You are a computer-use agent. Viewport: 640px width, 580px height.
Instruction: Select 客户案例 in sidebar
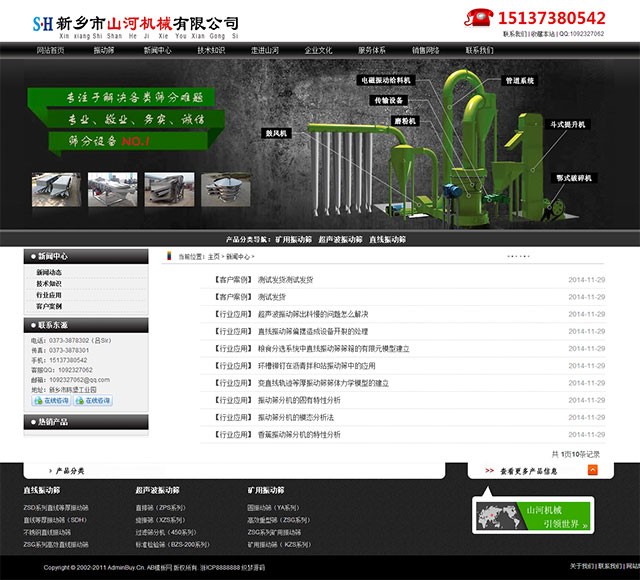pyautogui.click(x=49, y=306)
